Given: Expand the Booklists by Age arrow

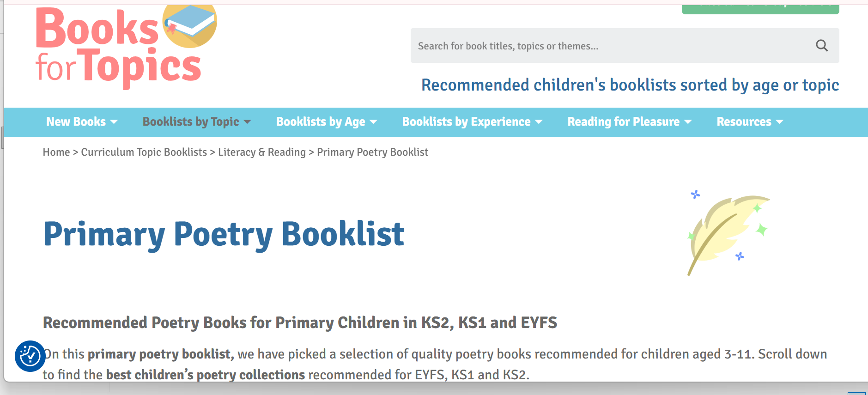Looking at the screenshot, I should coord(373,122).
